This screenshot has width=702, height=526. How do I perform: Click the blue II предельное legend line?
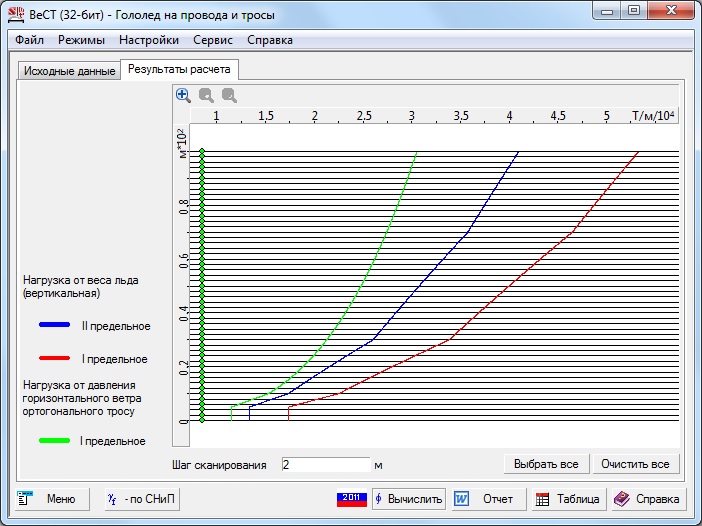[x=54, y=326]
